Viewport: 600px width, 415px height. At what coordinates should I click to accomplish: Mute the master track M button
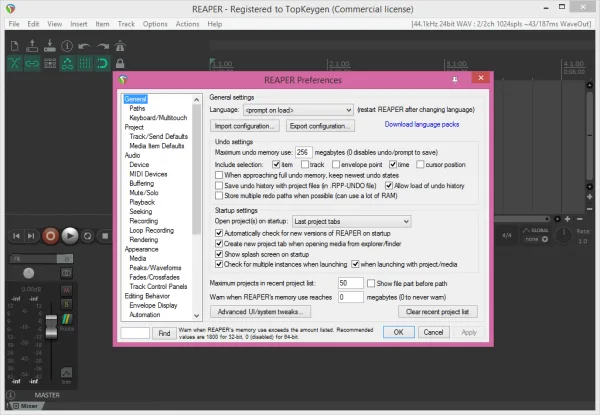tap(67, 290)
